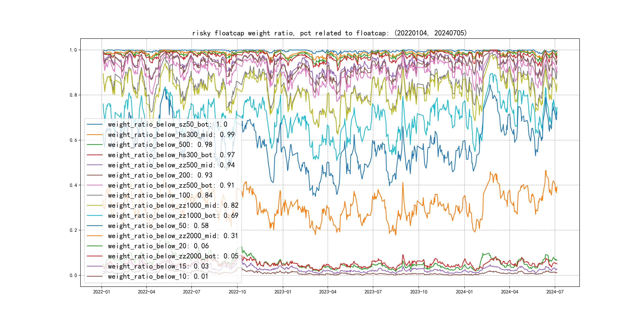Image resolution: width=644 pixels, height=322 pixels.
Task: Click the weight_ratio_below_50 legend label
Action: click(158, 226)
